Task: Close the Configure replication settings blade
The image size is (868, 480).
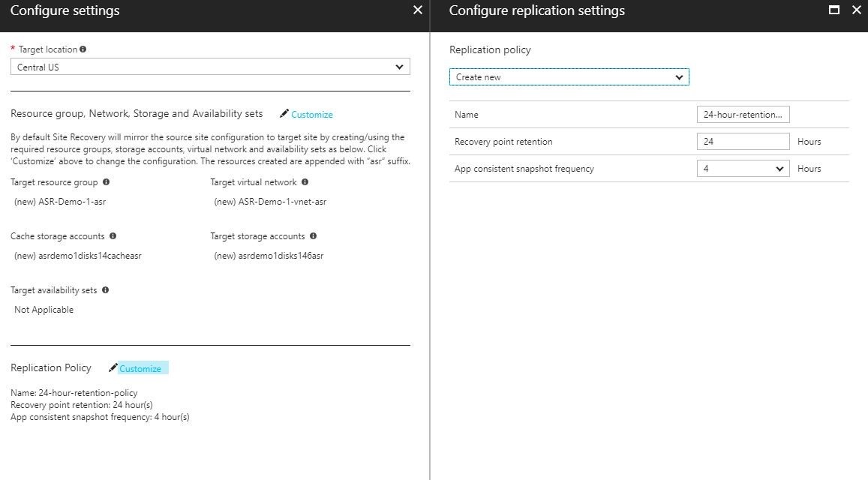Action: coord(857,10)
